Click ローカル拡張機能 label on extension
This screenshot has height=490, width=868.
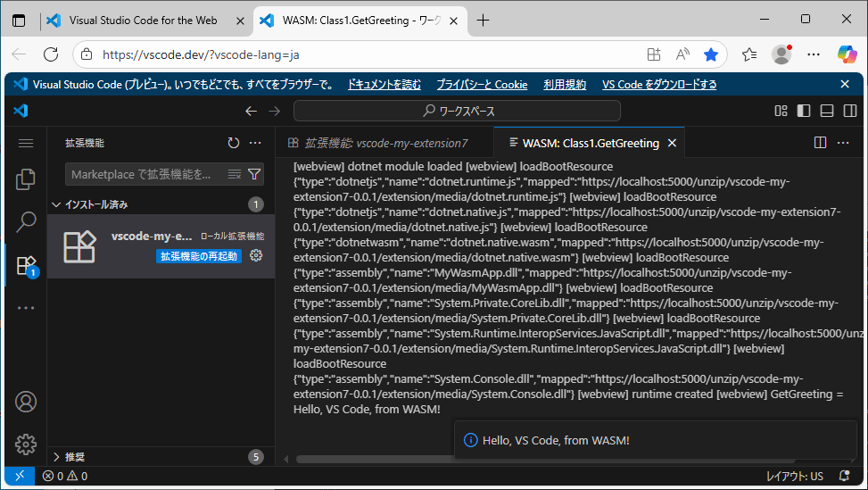click(233, 237)
